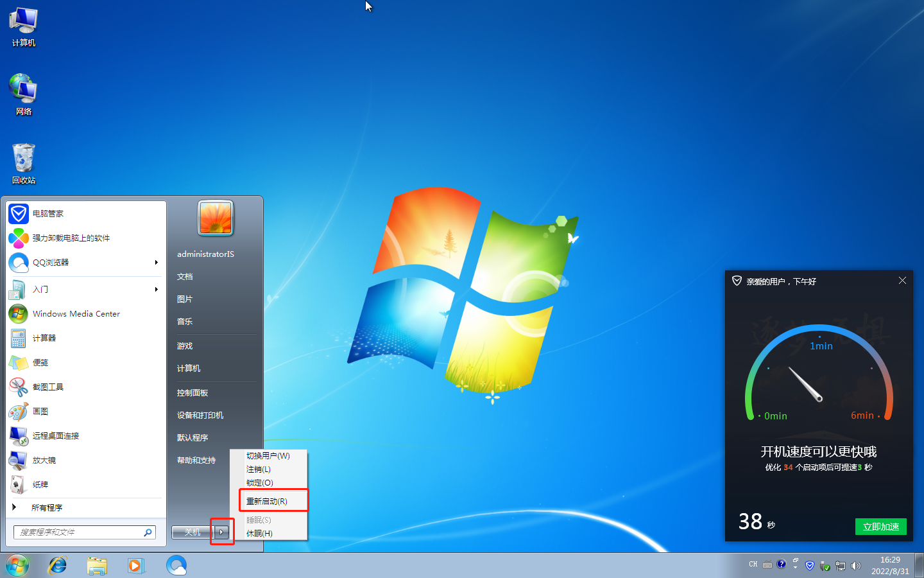Choose 切换用户(W) from the power menu

click(x=268, y=456)
